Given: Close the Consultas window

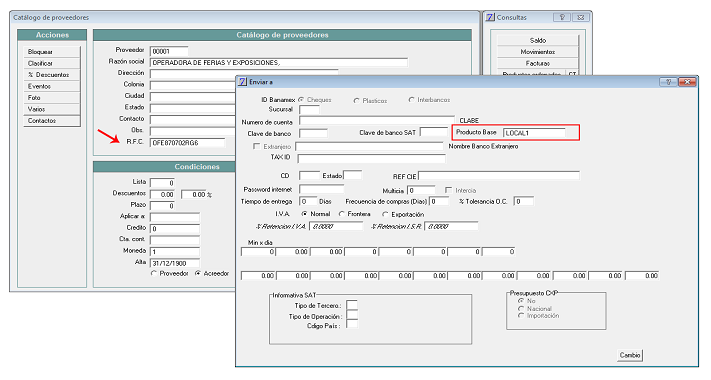Looking at the screenshot, I should pos(580,17).
